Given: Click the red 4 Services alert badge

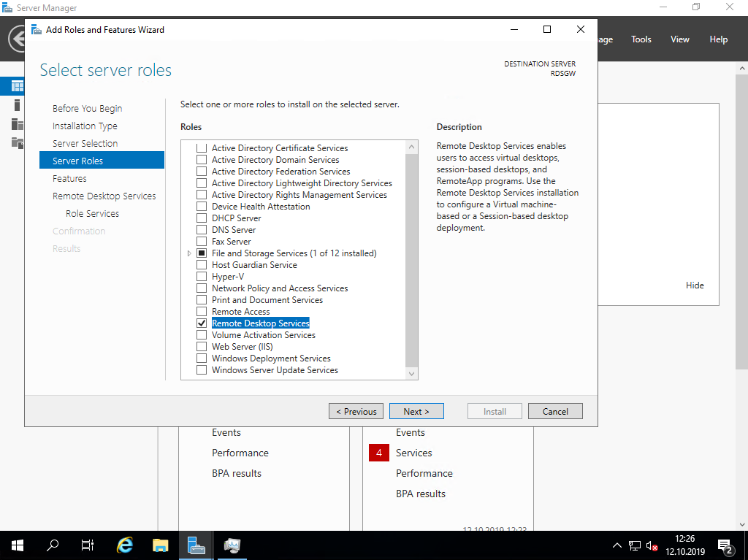Looking at the screenshot, I should [x=379, y=453].
